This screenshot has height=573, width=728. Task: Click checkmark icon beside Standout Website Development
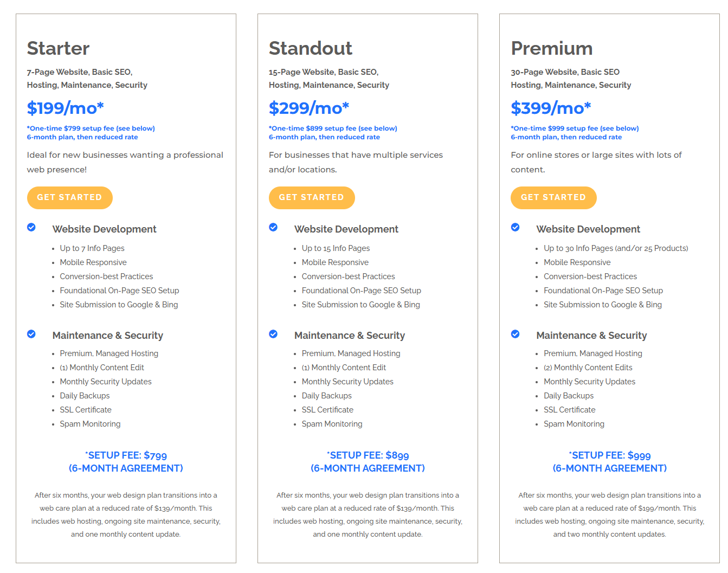click(273, 227)
